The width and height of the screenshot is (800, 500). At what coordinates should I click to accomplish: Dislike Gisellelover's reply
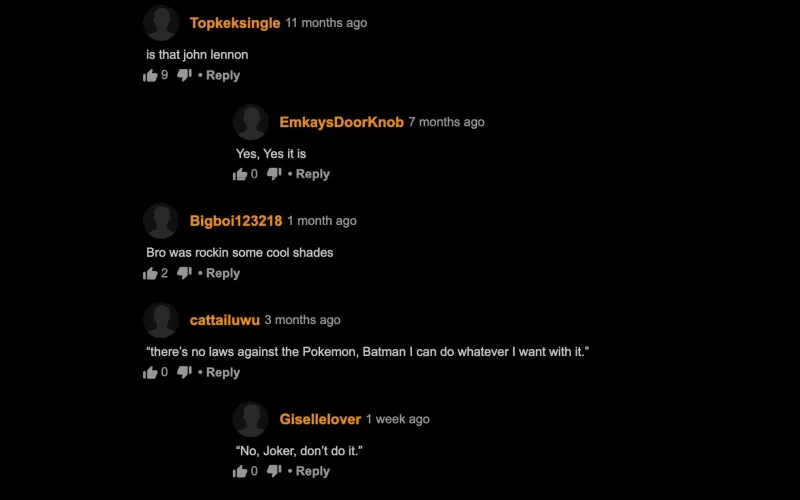[274, 471]
